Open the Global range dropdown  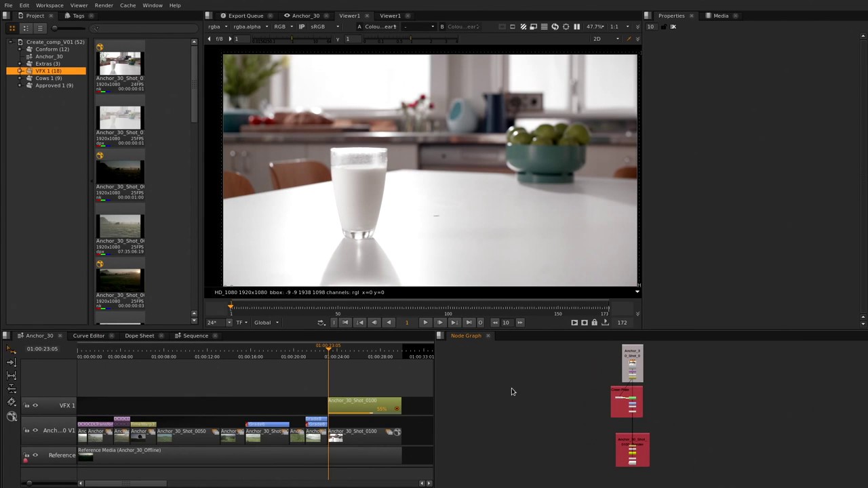point(267,323)
